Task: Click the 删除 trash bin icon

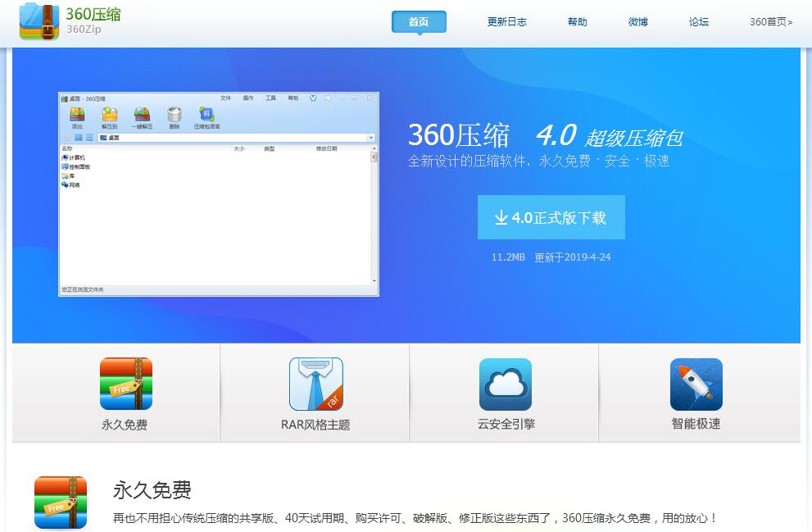Action: (174, 116)
